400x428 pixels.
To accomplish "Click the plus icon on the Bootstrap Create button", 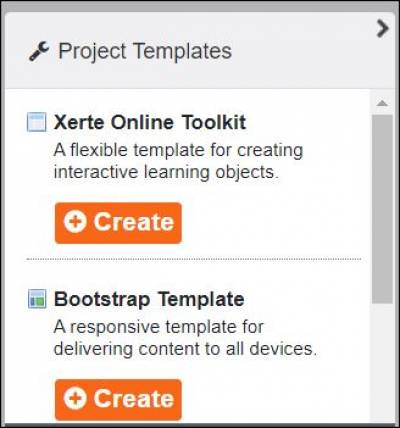I will click(75, 399).
